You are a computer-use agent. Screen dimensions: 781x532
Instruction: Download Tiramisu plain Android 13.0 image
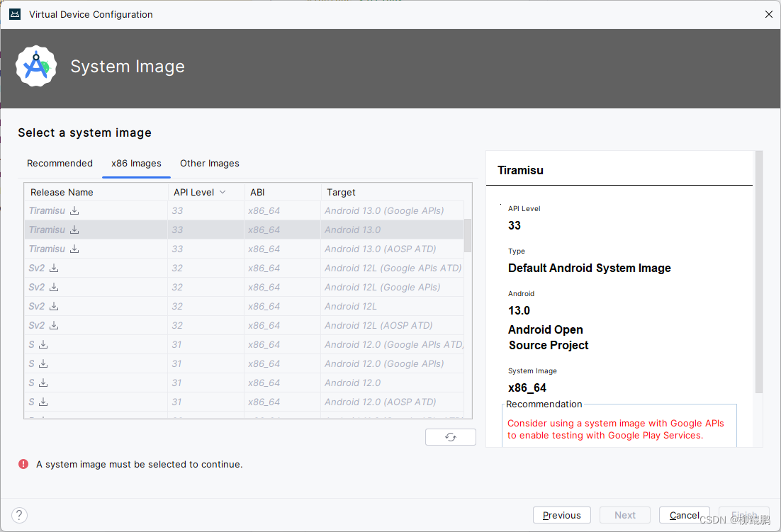74,230
